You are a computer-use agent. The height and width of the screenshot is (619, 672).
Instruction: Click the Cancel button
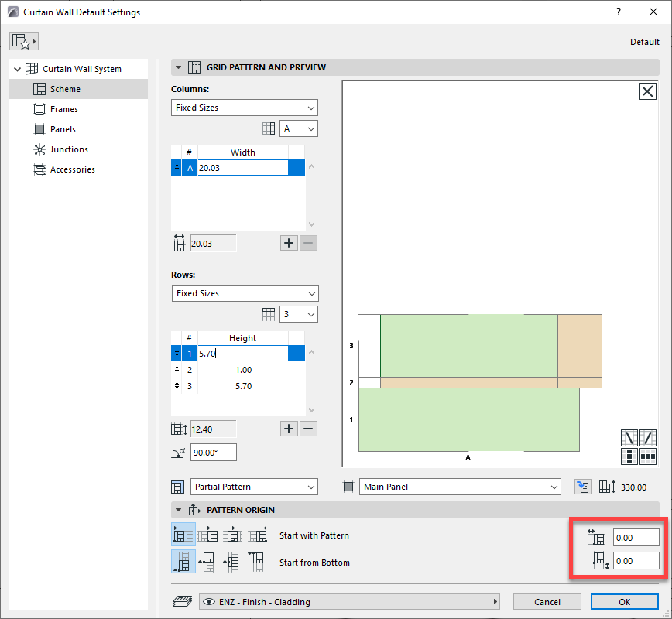547,602
